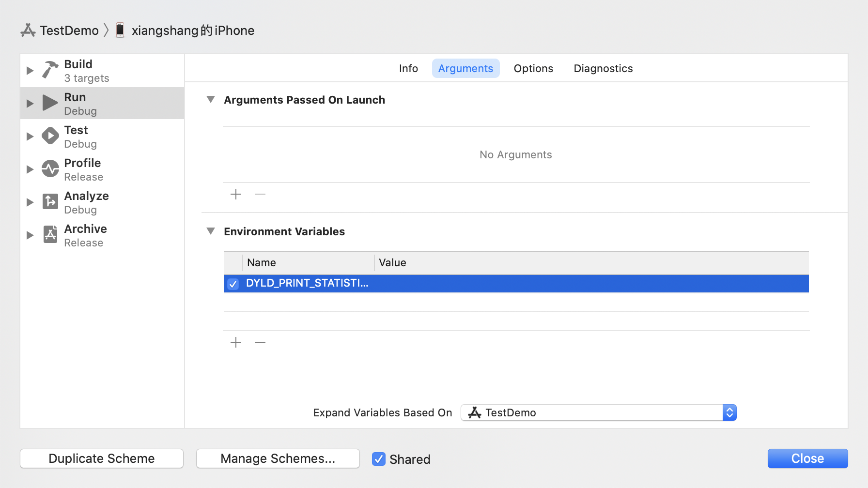Choose xiangshang iPhone destination in breadcrumb
This screenshot has width=868, height=488.
pyautogui.click(x=193, y=30)
